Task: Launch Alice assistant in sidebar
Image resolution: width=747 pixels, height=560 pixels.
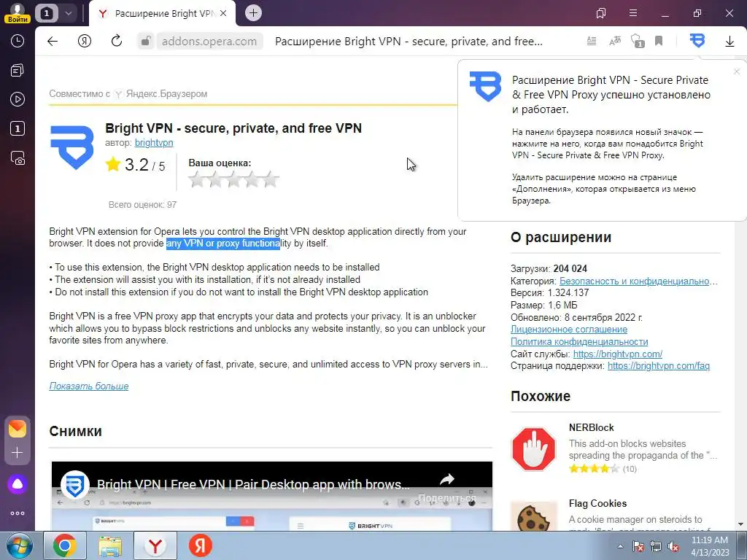Action: tap(18, 484)
